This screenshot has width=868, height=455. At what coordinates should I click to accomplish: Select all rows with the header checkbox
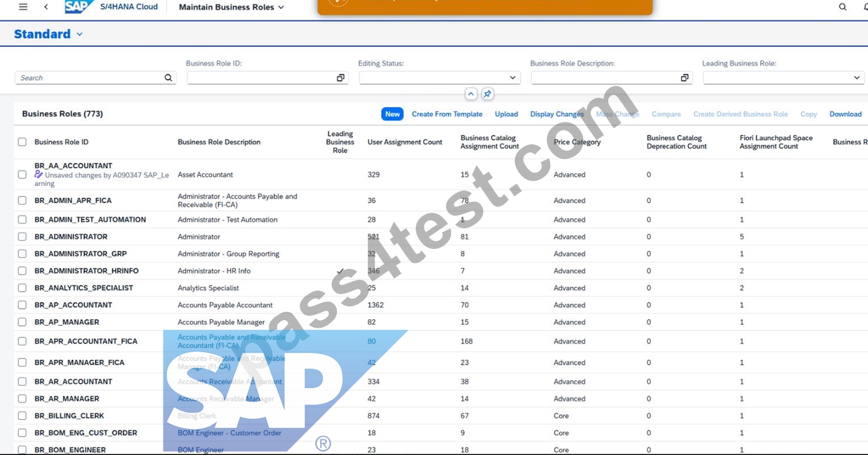click(22, 142)
